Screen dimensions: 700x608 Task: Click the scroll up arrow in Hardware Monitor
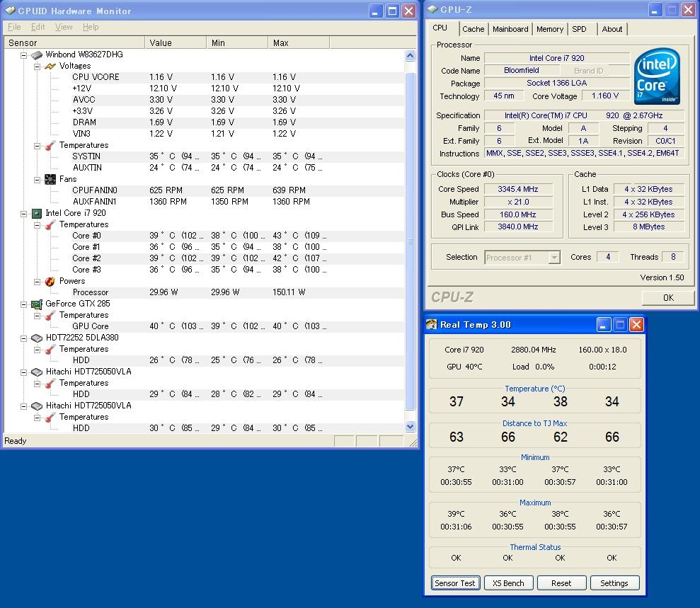(411, 55)
